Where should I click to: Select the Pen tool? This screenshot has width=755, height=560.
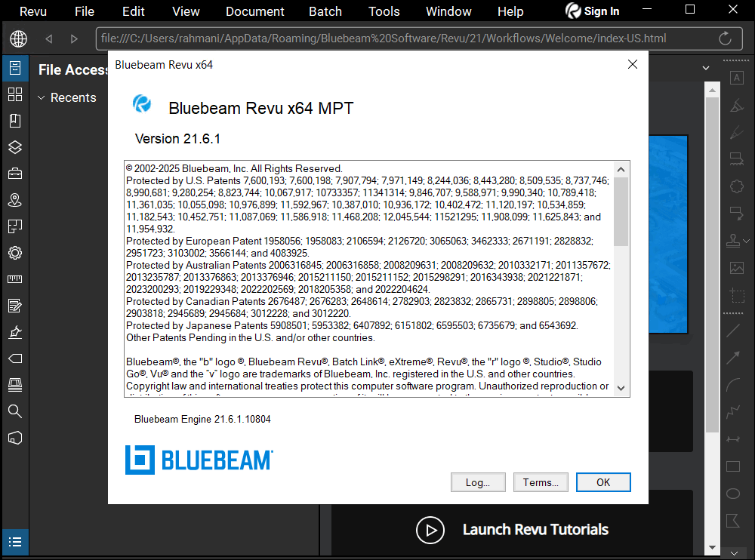[x=736, y=132]
